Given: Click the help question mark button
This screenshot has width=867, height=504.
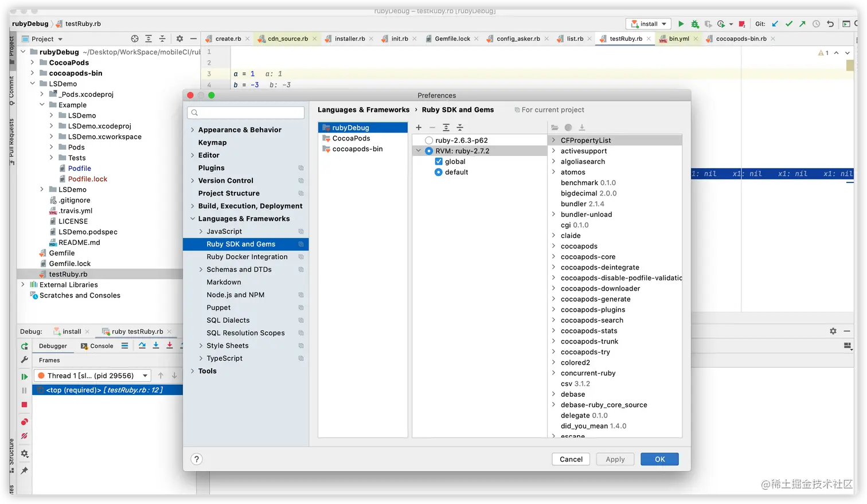Looking at the screenshot, I should pyautogui.click(x=197, y=459).
